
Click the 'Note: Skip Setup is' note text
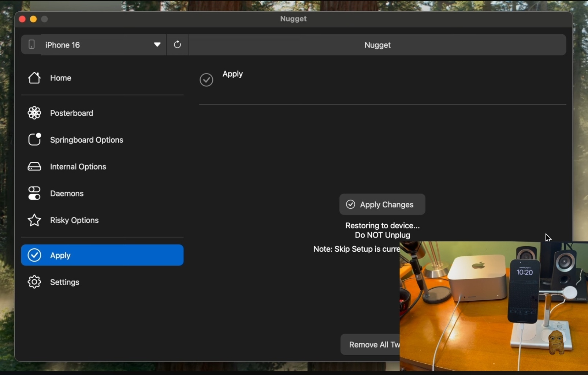[x=356, y=249]
